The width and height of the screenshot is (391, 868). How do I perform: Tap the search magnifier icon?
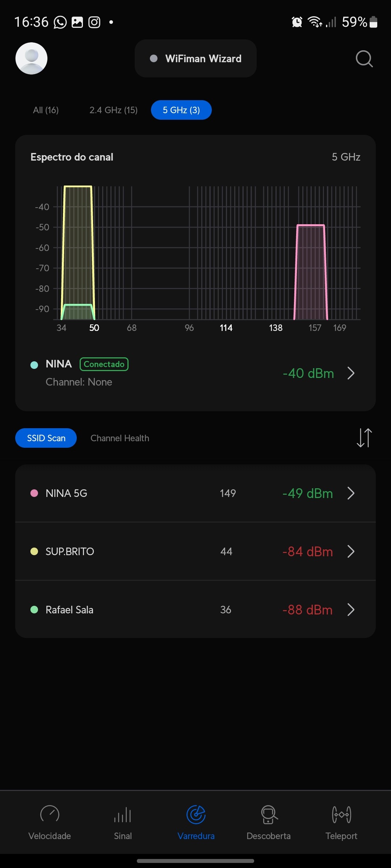[364, 59]
